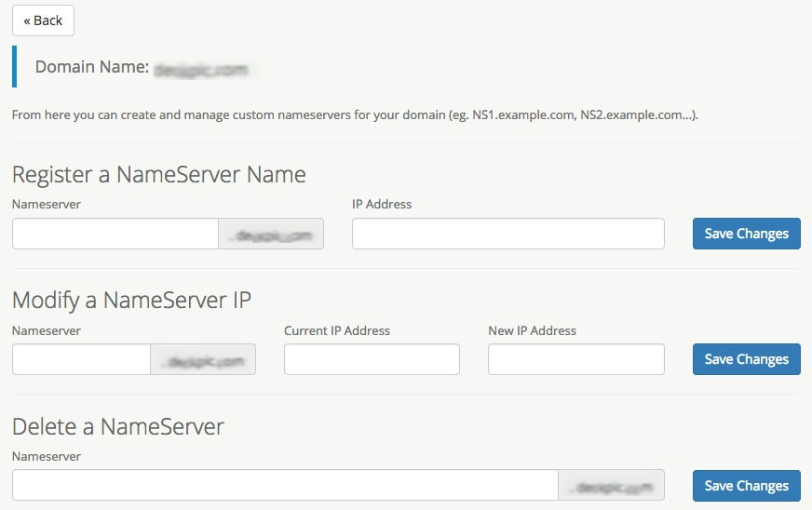Save changes in Modify a NameServer IP section
This screenshot has width=812, height=510.
[x=746, y=359]
